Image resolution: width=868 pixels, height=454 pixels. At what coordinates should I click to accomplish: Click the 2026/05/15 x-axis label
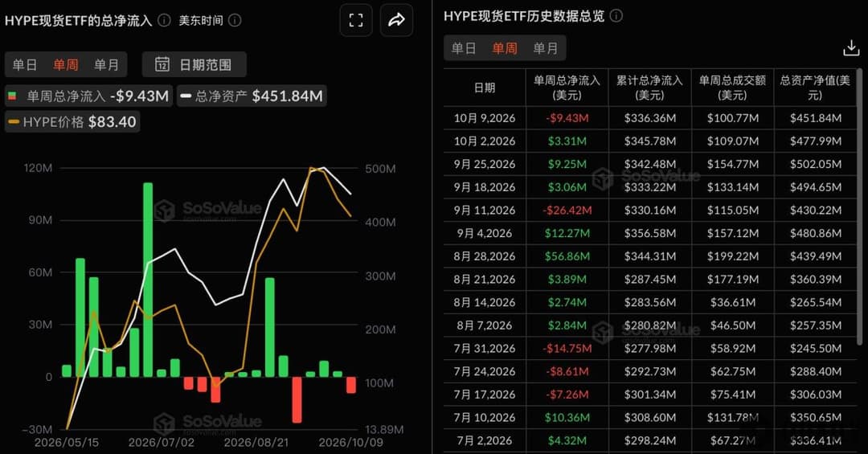point(67,443)
